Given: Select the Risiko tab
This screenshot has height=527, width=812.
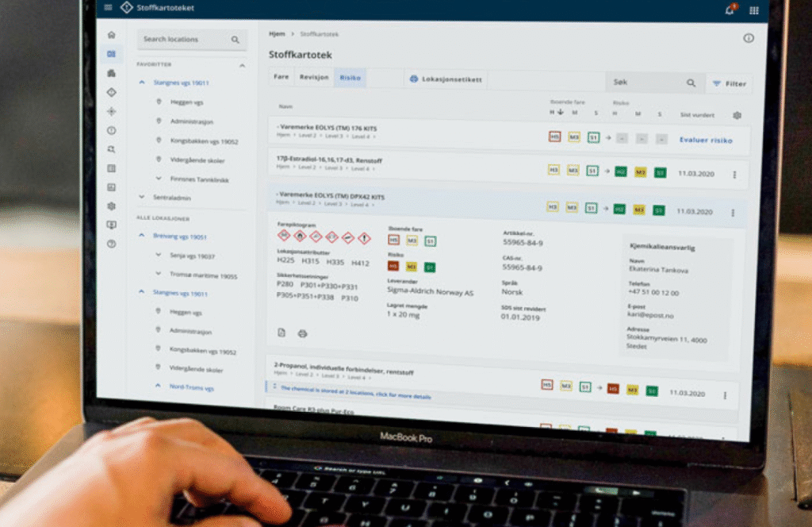Looking at the screenshot, I should point(350,78).
